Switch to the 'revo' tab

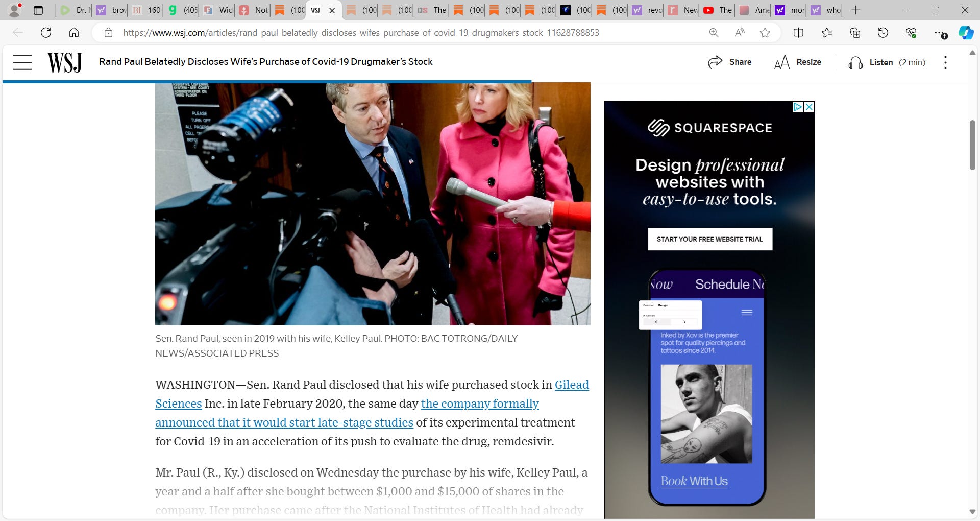click(646, 10)
